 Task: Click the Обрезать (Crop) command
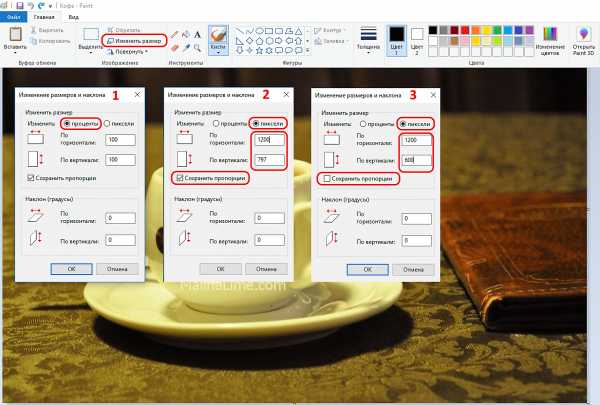coord(124,30)
